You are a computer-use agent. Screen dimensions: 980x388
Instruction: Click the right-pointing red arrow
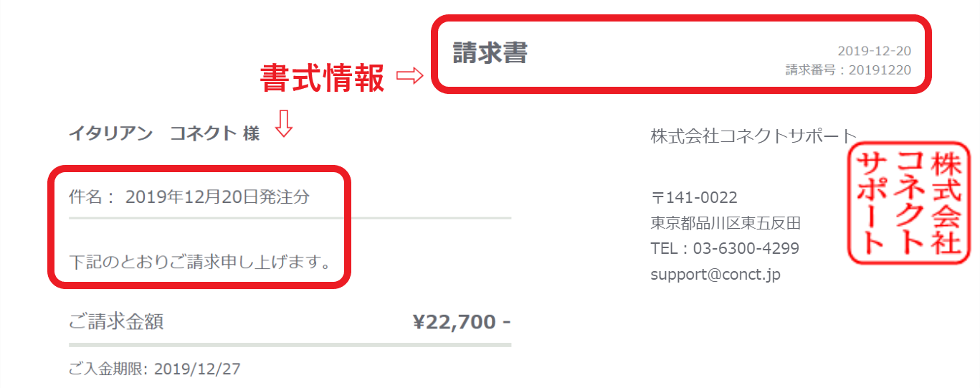click(411, 76)
